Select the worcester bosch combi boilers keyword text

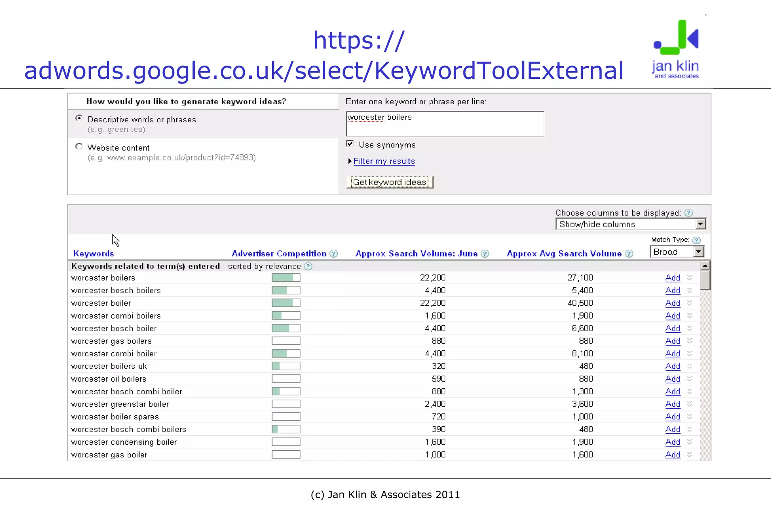(128, 429)
